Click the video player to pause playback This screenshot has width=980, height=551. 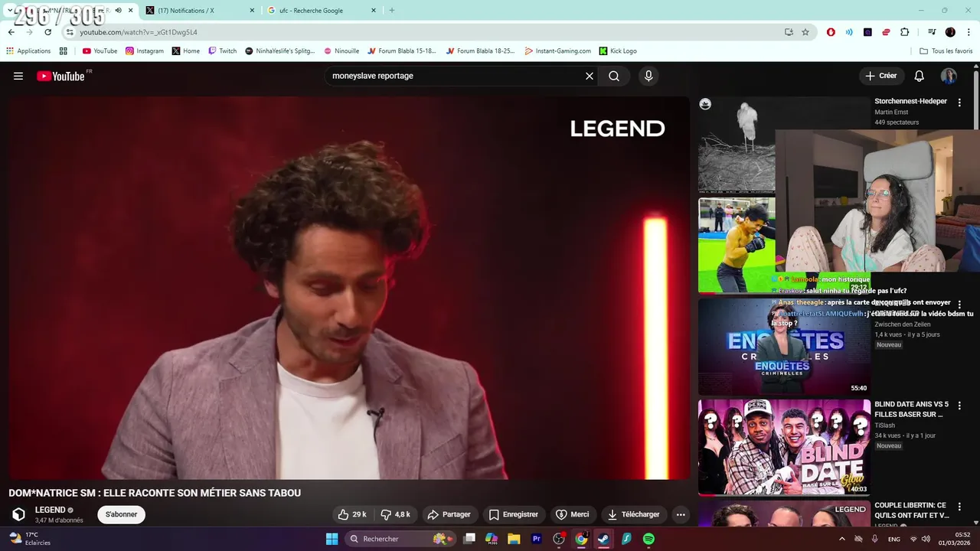[349, 287]
